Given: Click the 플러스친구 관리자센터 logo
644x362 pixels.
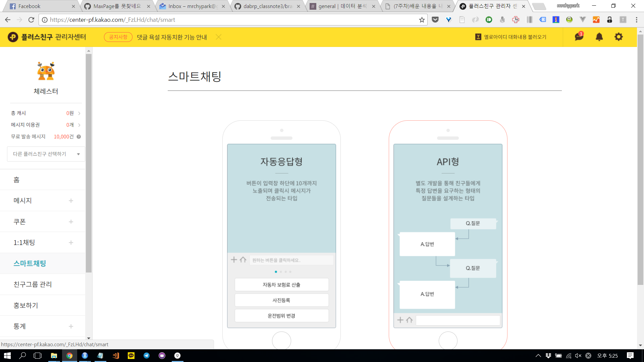Looking at the screenshot, I should pyautogui.click(x=47, y=37).
